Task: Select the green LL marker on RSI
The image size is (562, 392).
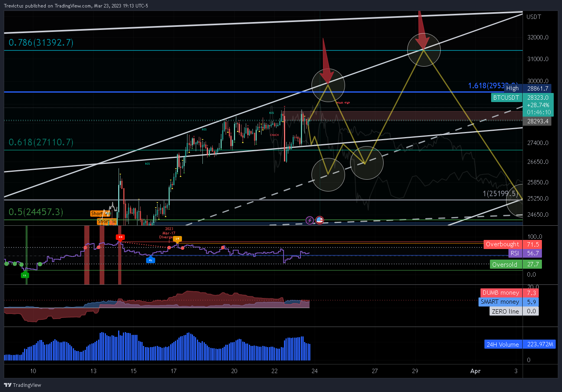Action: click(x=25, y=275)
